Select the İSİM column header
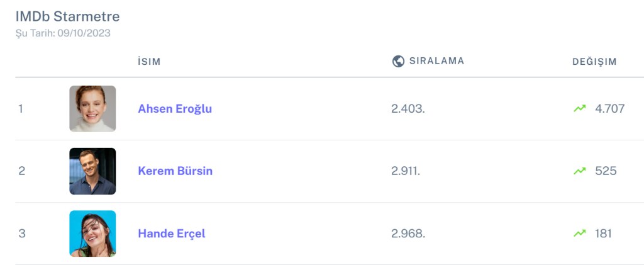The height and width of the screenshot is (265, 644). point(149,62)
